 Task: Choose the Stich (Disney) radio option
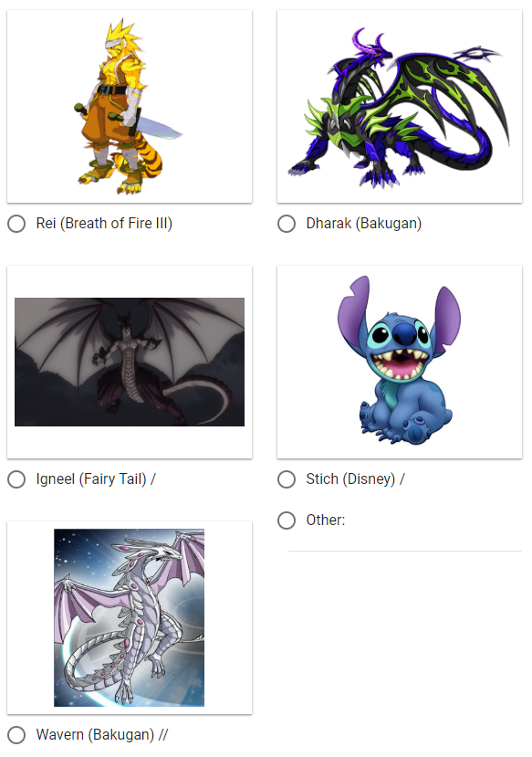coord(287,479)
